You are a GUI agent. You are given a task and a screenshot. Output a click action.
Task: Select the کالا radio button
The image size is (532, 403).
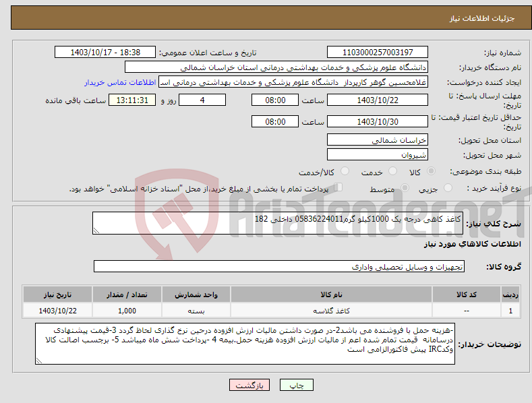(431, 171)
